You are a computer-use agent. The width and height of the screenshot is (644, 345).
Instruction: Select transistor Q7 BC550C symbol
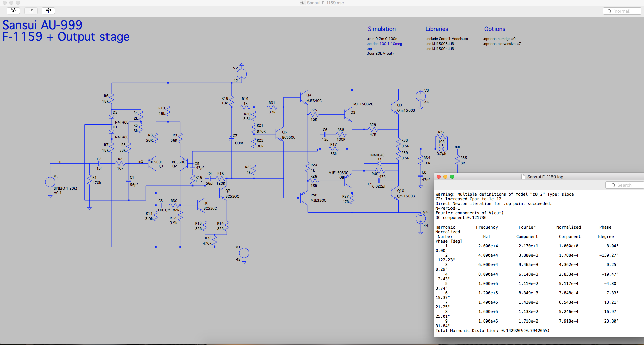point(223,193)
